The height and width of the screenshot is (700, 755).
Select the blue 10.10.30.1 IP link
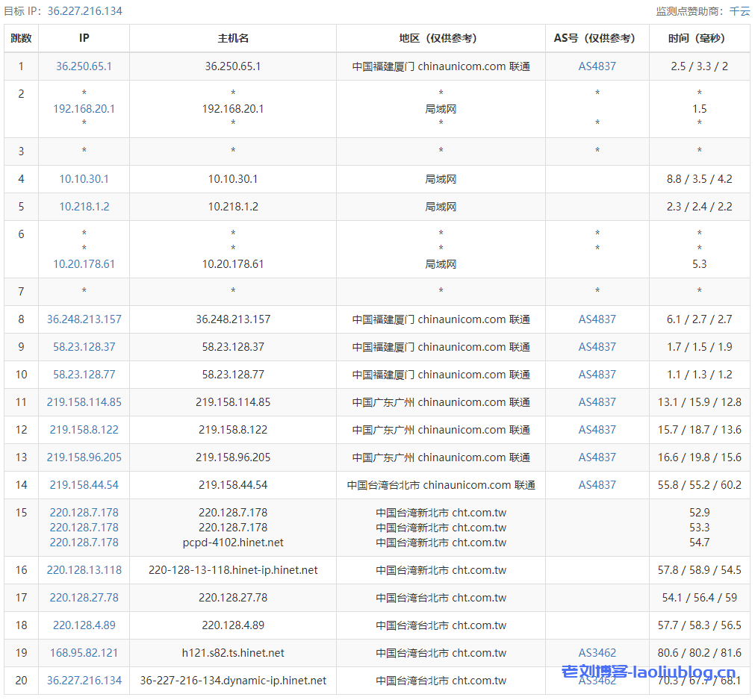click(x=84, y=179)
